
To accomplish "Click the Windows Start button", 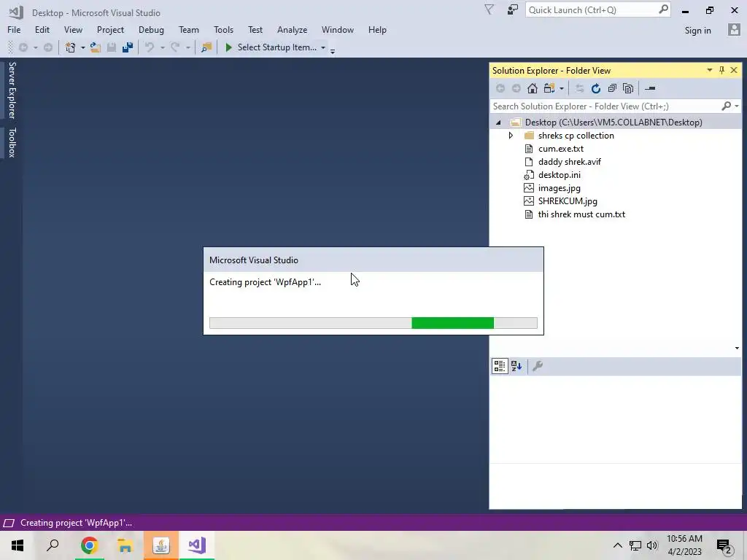I will pyautogui.click(x=18, y=545).
